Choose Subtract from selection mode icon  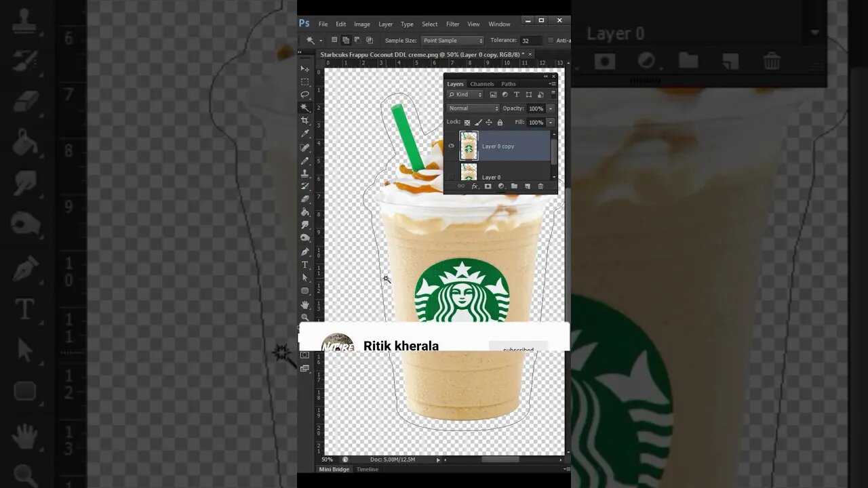point(357,41)
